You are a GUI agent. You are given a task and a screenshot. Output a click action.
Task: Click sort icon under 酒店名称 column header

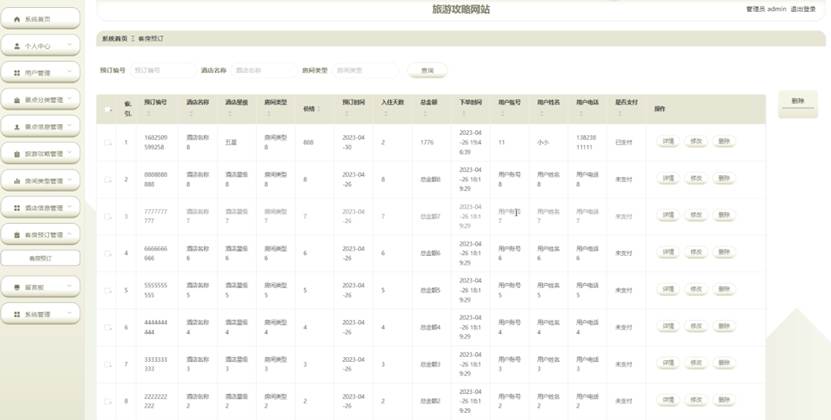pos(191,113)
